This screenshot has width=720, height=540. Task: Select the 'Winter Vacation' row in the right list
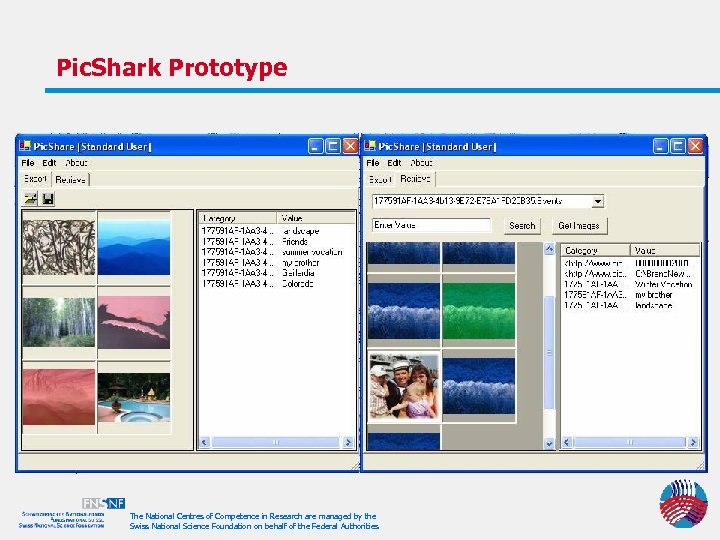[x=630, y=284]
